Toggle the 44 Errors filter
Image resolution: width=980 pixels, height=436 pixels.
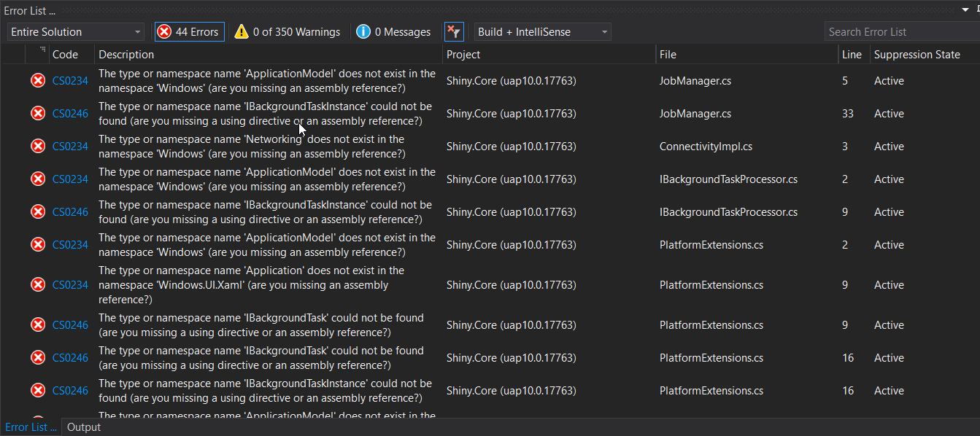[x=189, y=31]
